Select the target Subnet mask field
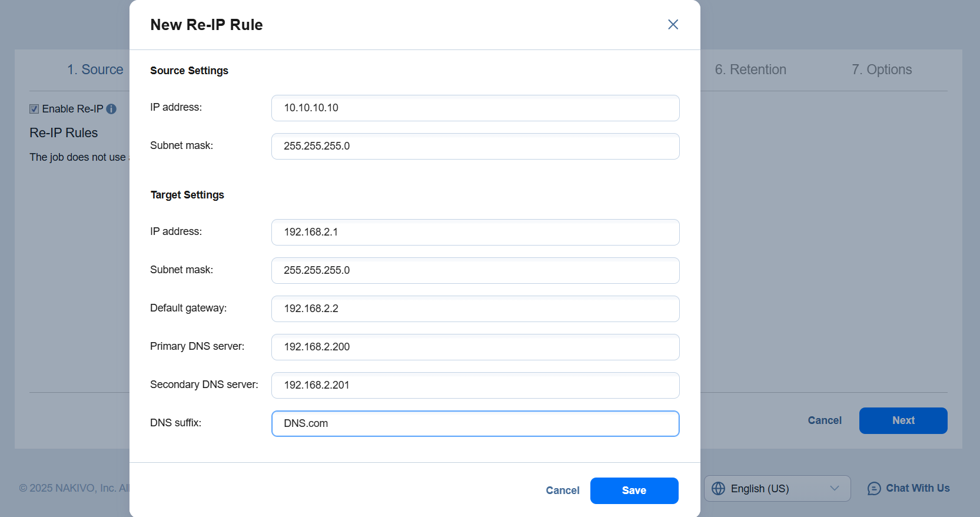 pos(475,270)
